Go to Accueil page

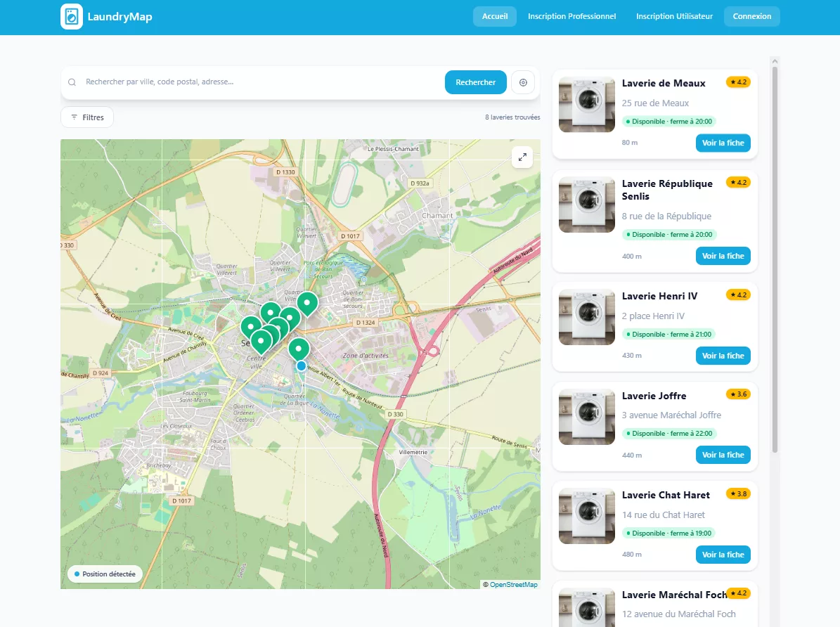click(x=494, y=16)
